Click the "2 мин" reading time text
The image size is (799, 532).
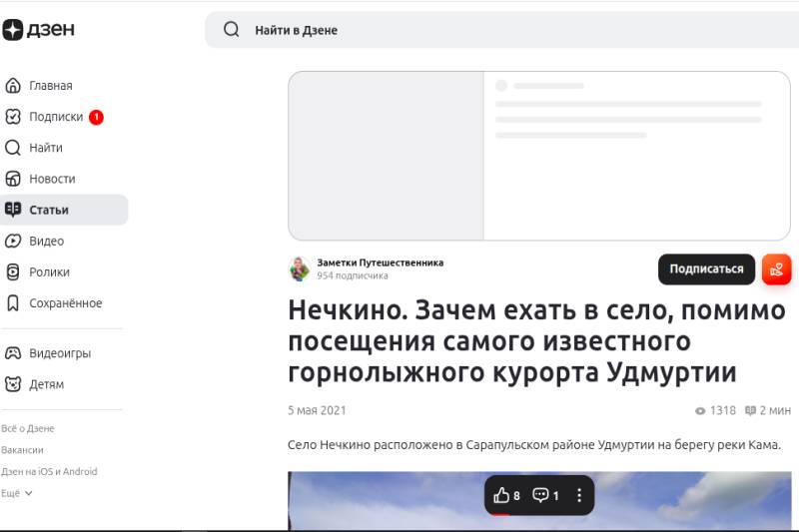coord(775,410)
